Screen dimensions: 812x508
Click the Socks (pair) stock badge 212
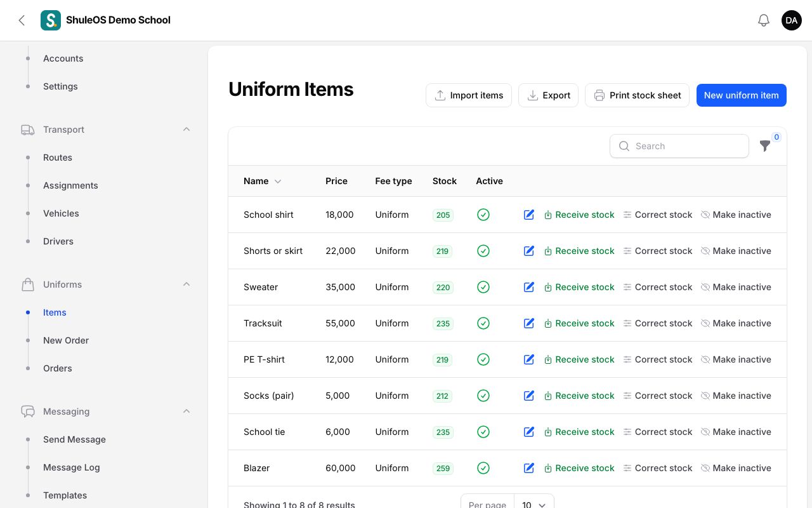(442, 396)
